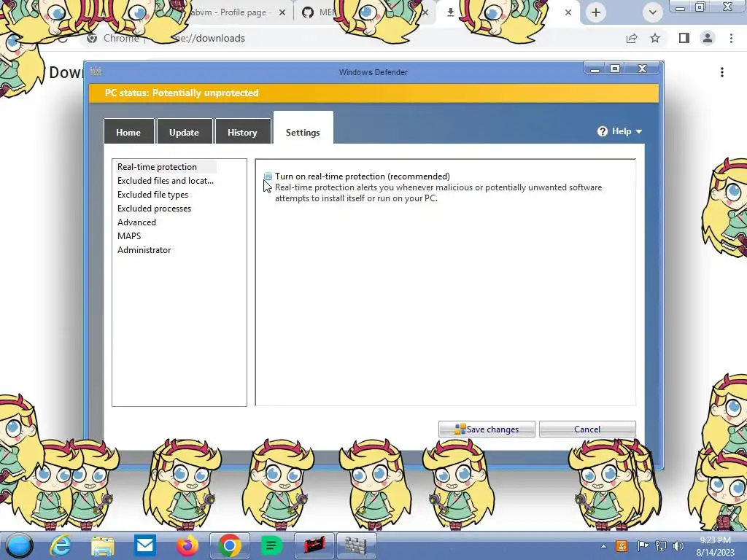Toggle Turn on real-time protection checkbox
747x560 pixels.
pyautogui.click(x=268, y=176)
